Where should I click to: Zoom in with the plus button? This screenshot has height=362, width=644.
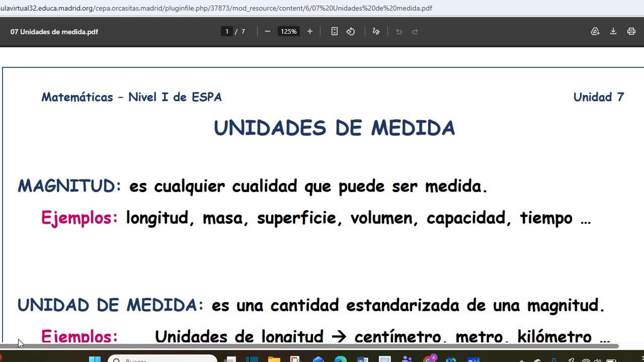(x=310, y=31)
